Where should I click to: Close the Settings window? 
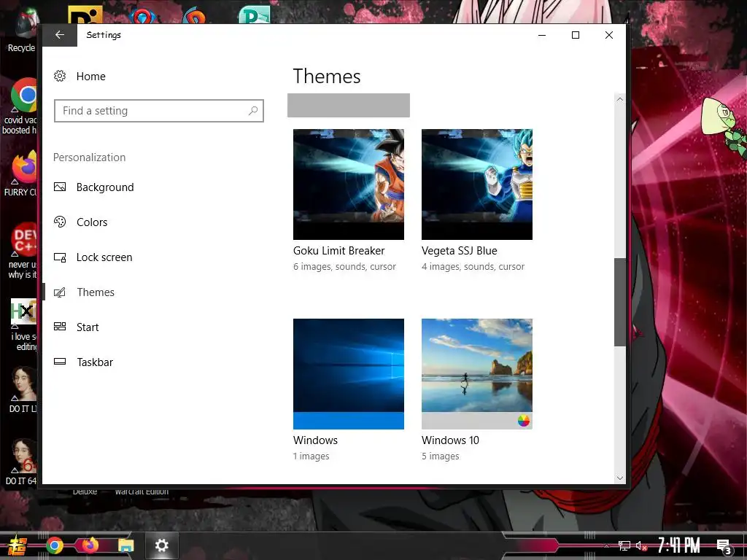pos(609,35)
